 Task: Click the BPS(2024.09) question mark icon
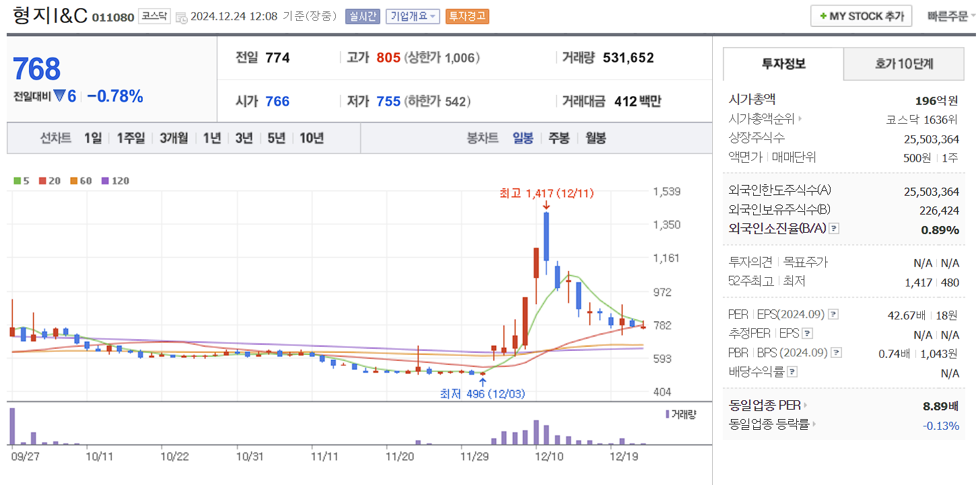pyautogui.click(x=836, y=352)
